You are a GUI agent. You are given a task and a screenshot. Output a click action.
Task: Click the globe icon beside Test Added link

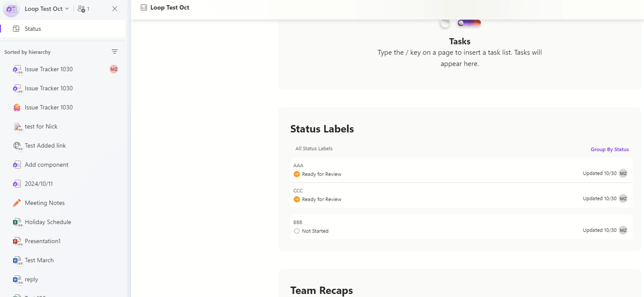[x=17, y=146]
